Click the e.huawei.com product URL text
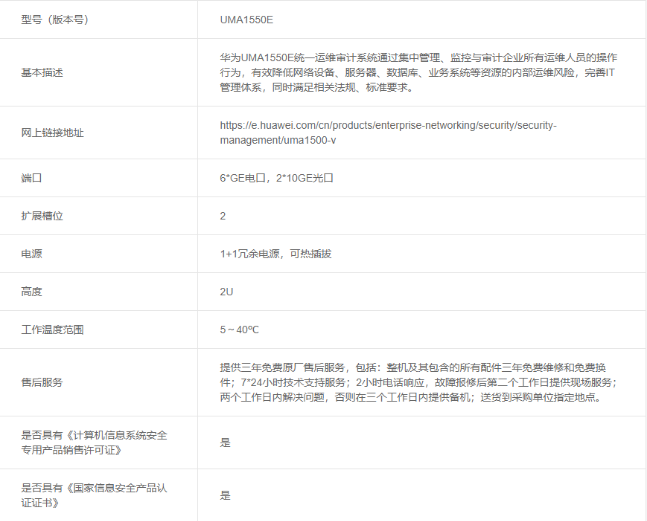 (x=388, y=133)
